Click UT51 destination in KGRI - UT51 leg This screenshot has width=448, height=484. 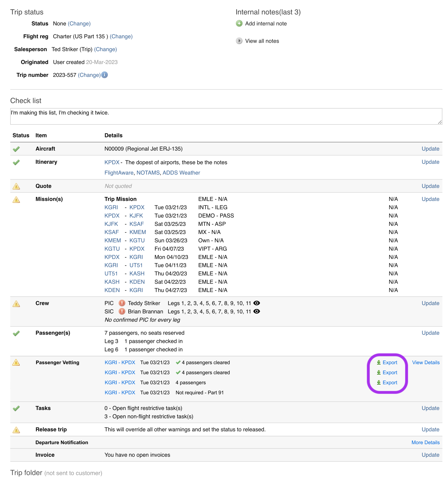136,265
